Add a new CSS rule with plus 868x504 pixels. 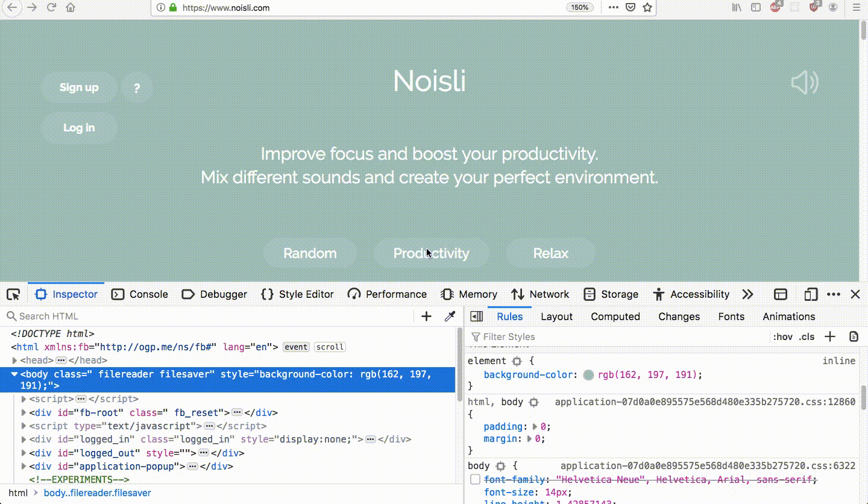pyautogui.click(x=830, y=336)
